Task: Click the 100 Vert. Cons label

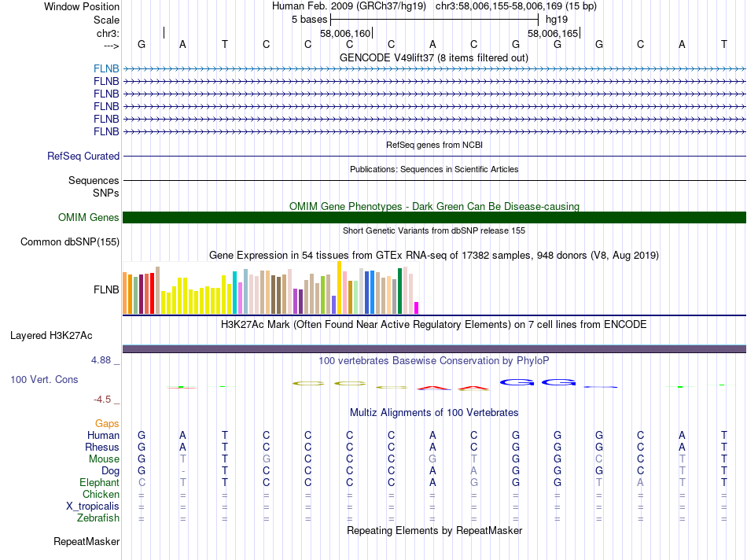Action: click(x=44, y=379)
